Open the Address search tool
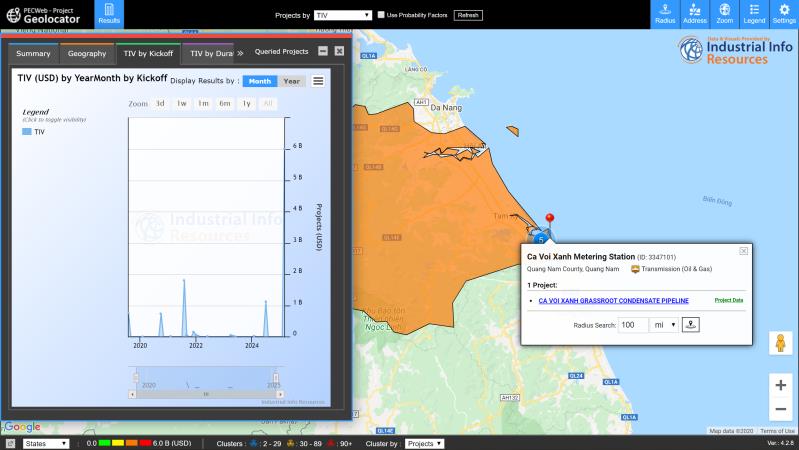Image resolution: width=799 pixels, height=450 pixels. coord(695,14)
